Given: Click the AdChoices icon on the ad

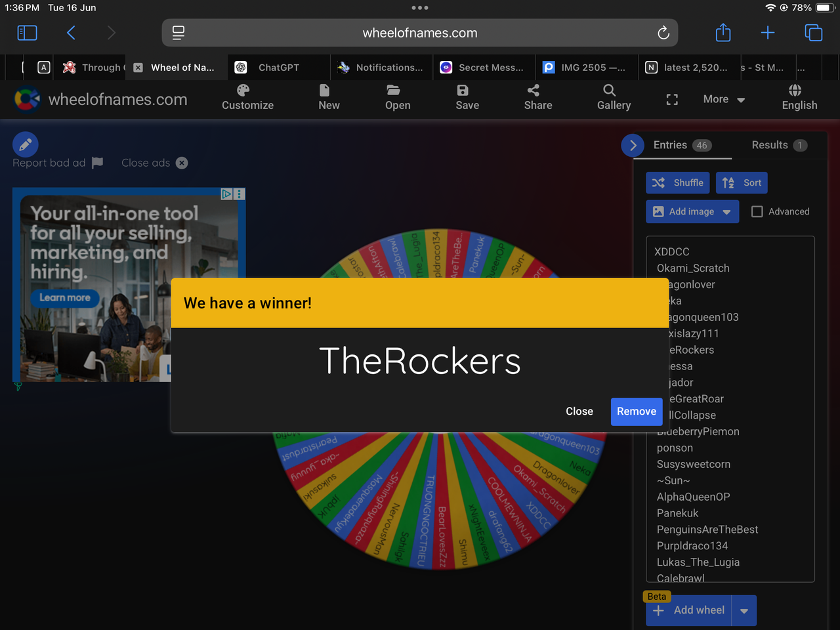Looking at the screenshot, I should [x=226, y=194].
